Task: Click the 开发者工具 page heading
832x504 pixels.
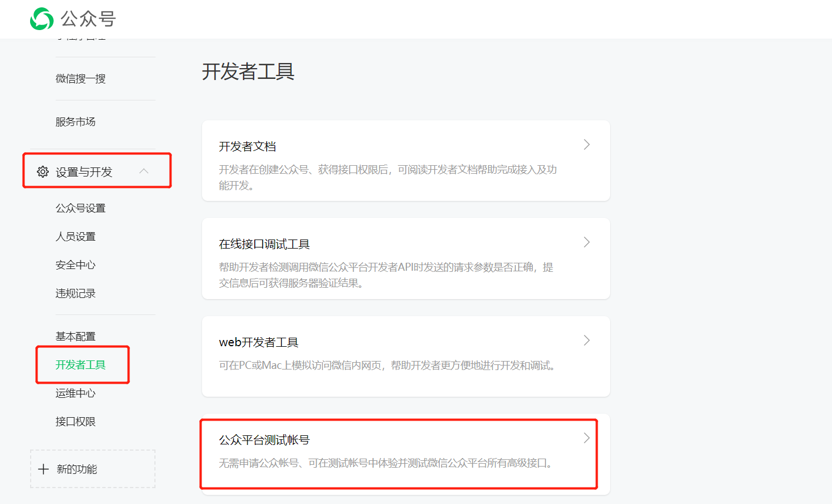Action: (248, 72)
